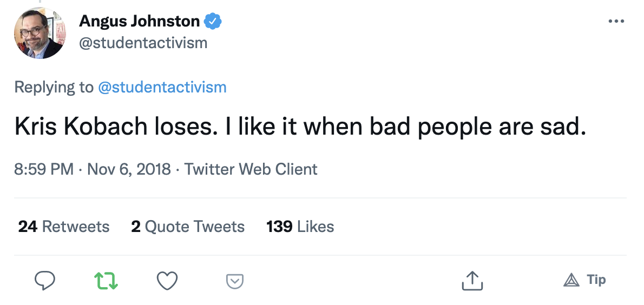Visit the gray @studentactivism handle under the name

tap(143, 43)
